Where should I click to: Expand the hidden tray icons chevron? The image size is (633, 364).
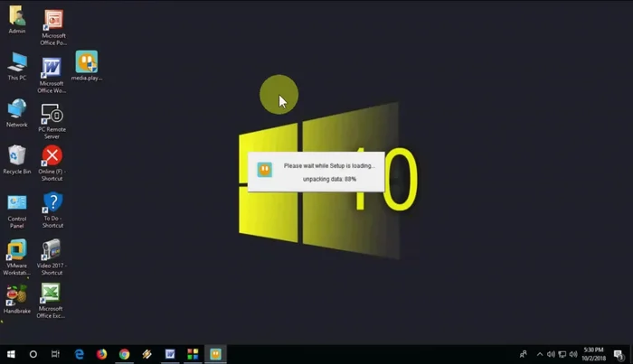540,354
